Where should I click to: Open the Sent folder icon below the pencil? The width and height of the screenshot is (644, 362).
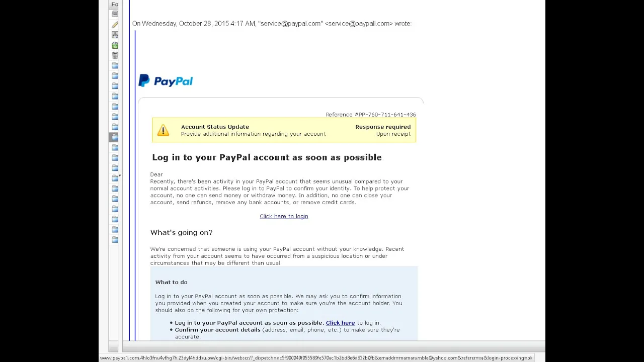coord(115,35)
